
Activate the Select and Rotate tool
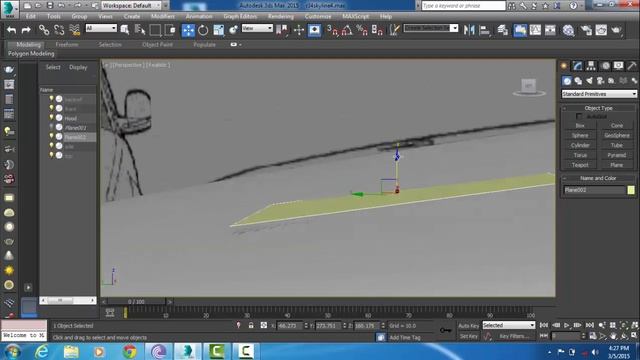(203, 30)
